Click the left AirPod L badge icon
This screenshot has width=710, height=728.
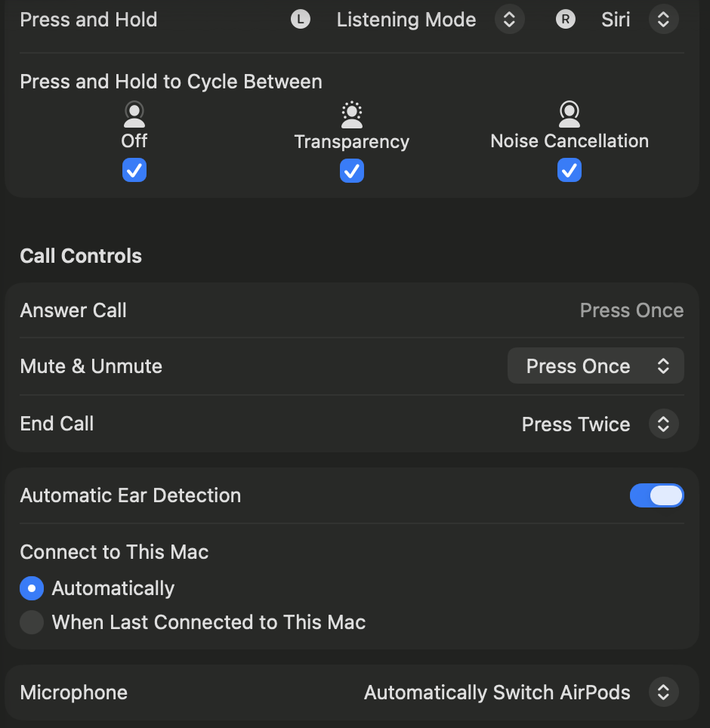[301, 20]
